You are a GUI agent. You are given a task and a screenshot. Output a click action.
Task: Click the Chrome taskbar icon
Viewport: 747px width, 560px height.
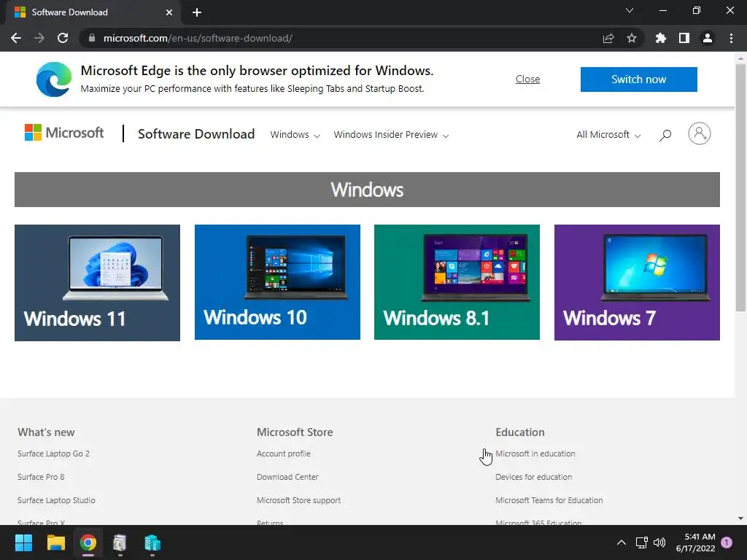(88, 542)
